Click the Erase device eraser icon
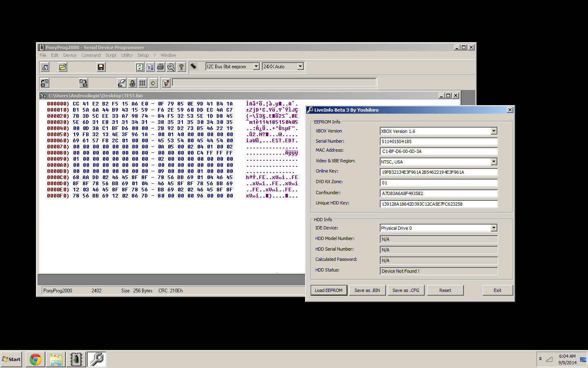 click(x=122, y=83)
